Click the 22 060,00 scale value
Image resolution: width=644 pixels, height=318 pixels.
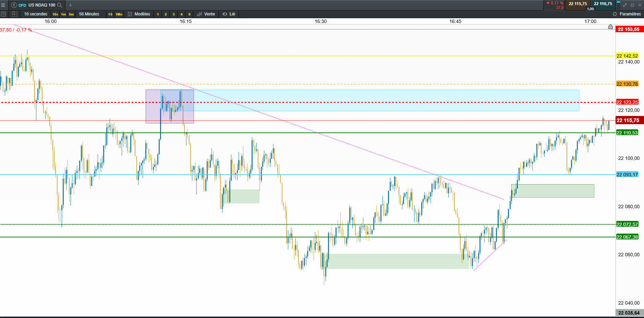629,255
